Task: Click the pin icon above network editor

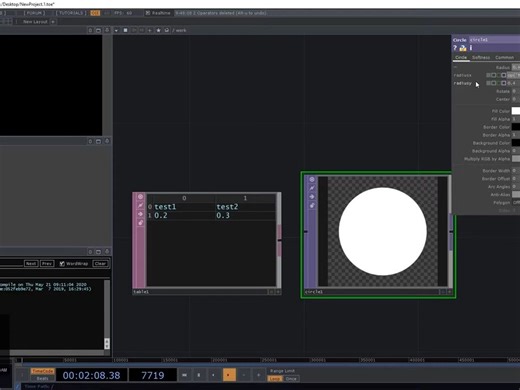Action: click(x=107, y=30)
